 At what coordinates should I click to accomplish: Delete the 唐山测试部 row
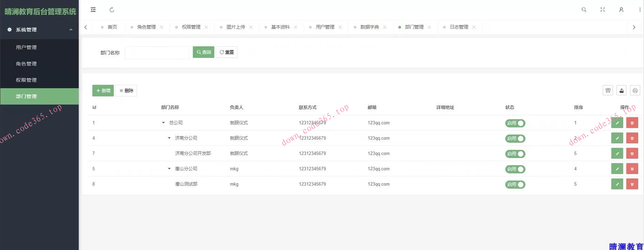pos(632,184)
